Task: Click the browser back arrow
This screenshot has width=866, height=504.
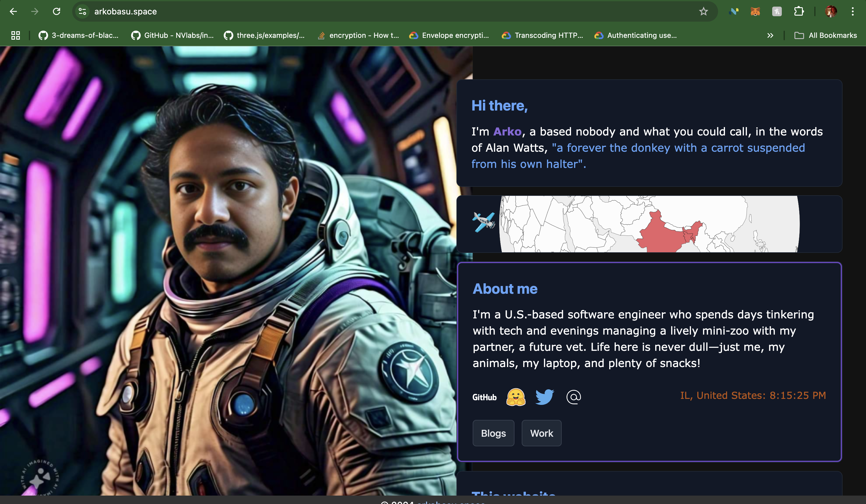Action: pos(14,11)
